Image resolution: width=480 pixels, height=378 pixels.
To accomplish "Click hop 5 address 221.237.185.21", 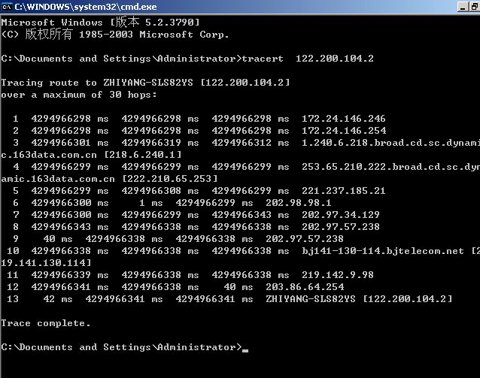I will [343, 191].
